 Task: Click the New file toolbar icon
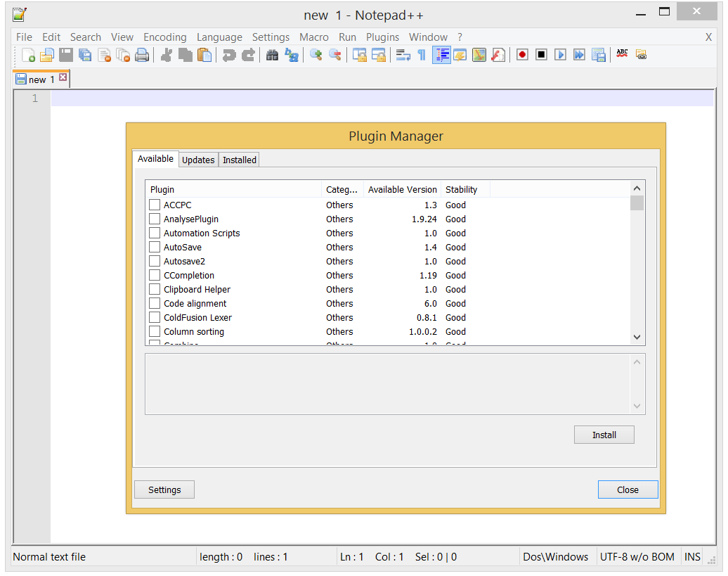pyautogui.click(x=28, y=55)
